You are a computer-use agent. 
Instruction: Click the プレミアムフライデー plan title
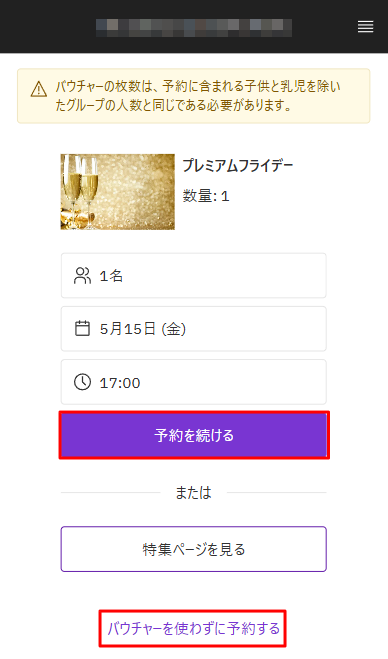[x=238, y=166]
